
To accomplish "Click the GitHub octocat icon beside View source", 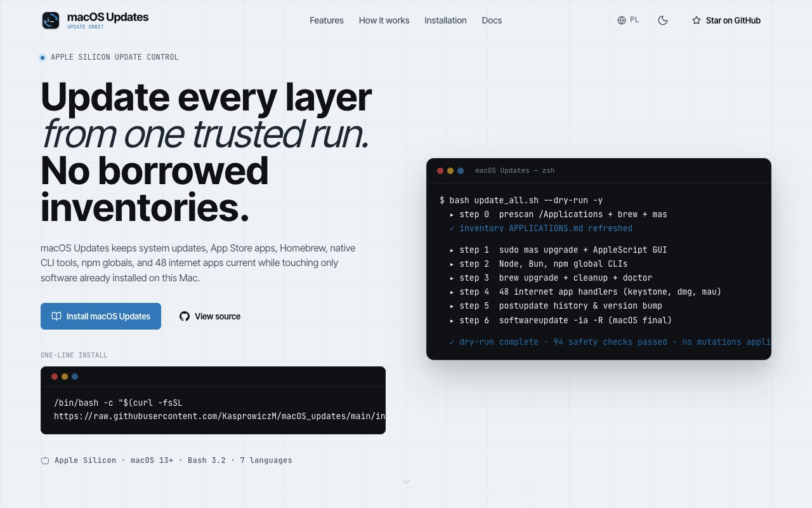I will click(x=185, y=316).
